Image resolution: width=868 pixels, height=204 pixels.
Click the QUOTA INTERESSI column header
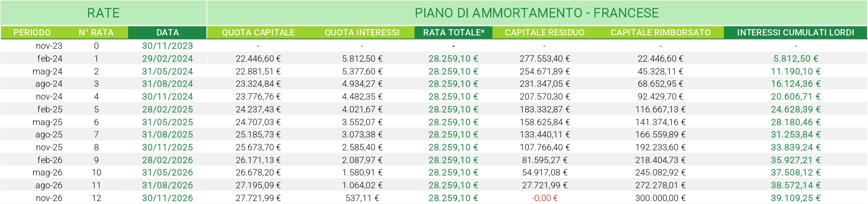point(362,33)
